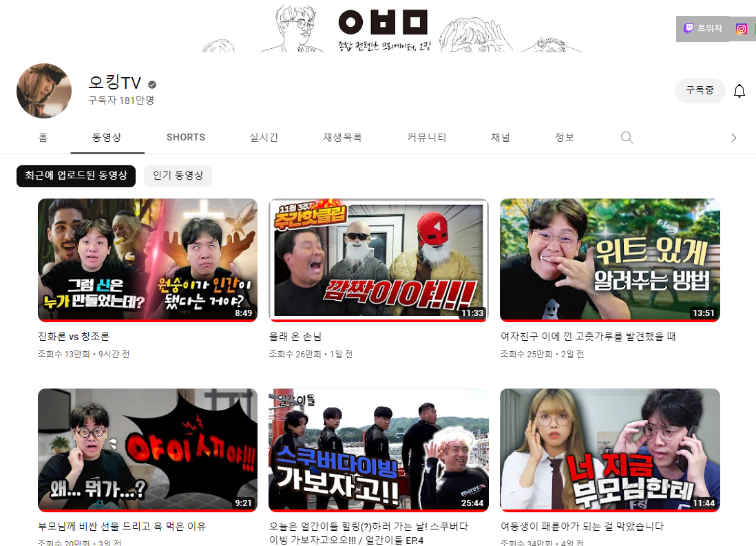Click the 25:44 duration badge
This screenshot has height=546, width=756.
472,503
